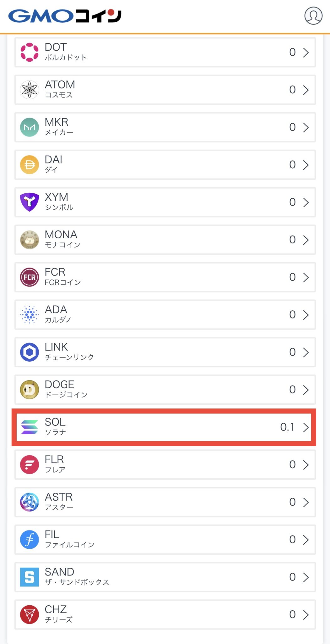
Task: Open the SAND ザ・サンドボックス entry
Action: click(165, 577)
